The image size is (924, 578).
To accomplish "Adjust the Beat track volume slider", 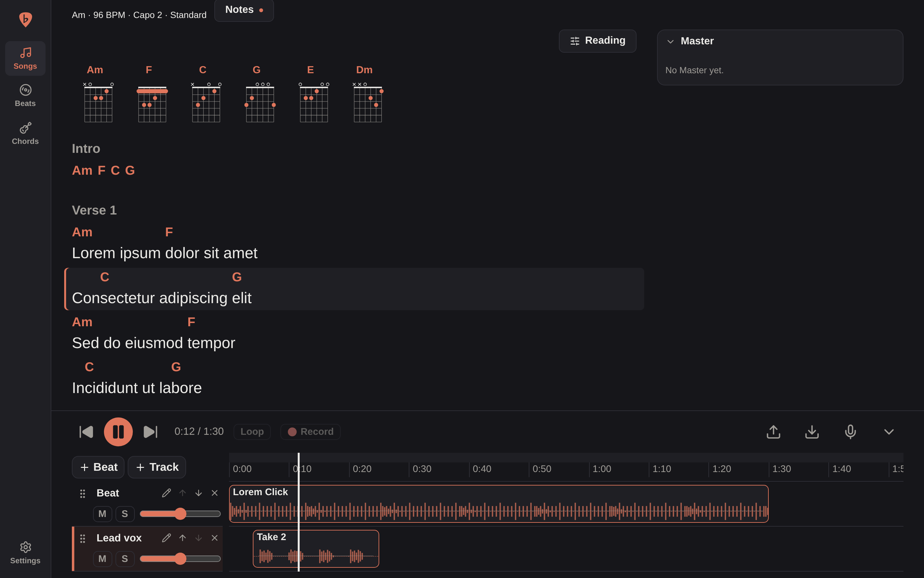I will tap(180, 514).
